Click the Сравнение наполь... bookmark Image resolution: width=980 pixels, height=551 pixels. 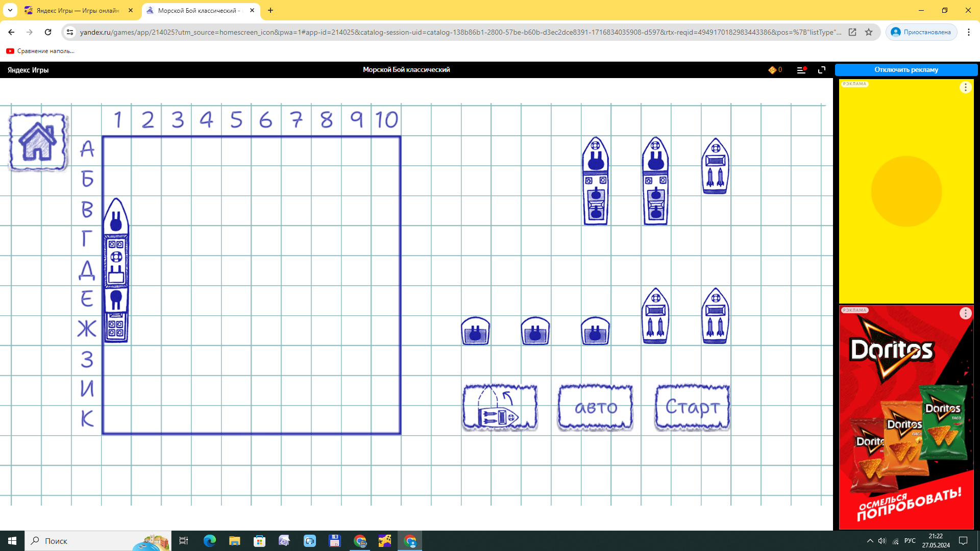(41, 51)
